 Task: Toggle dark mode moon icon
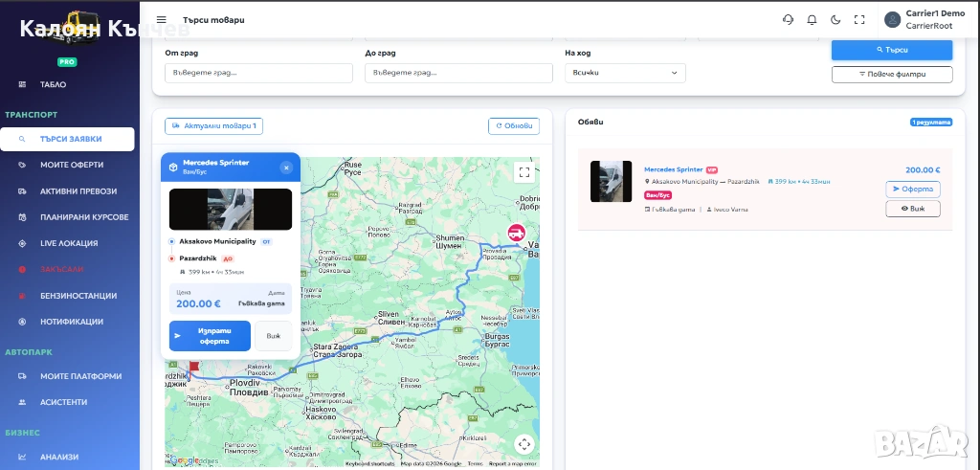(835, 20)
